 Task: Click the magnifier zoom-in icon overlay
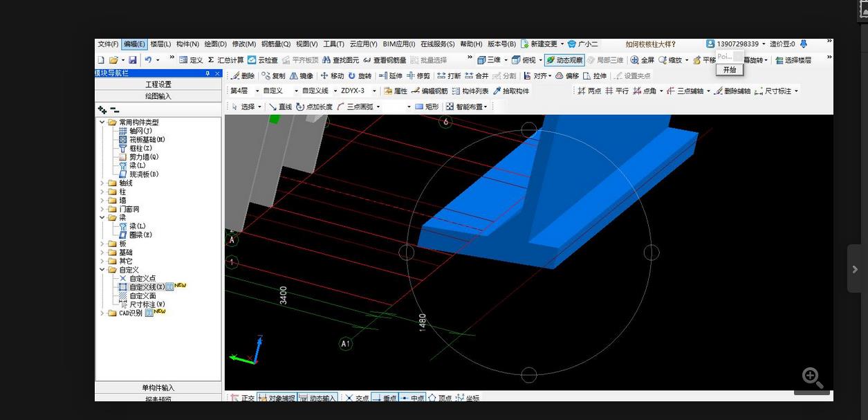tap(812, 378)
